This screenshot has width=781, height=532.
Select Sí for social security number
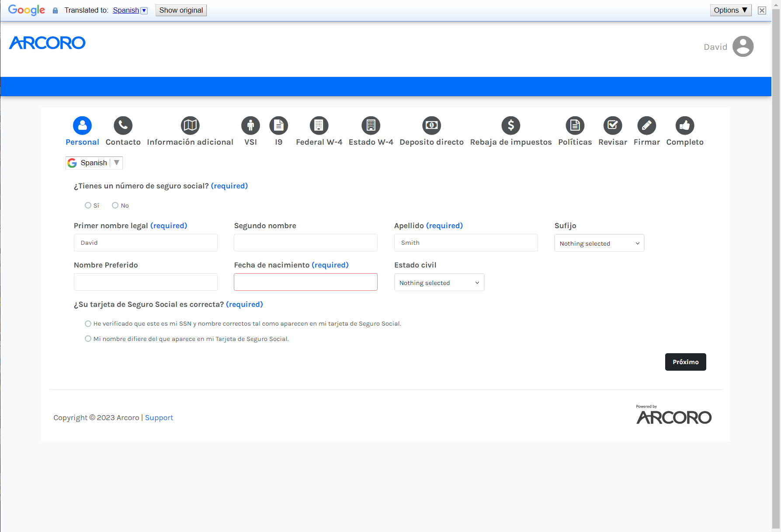88,205
